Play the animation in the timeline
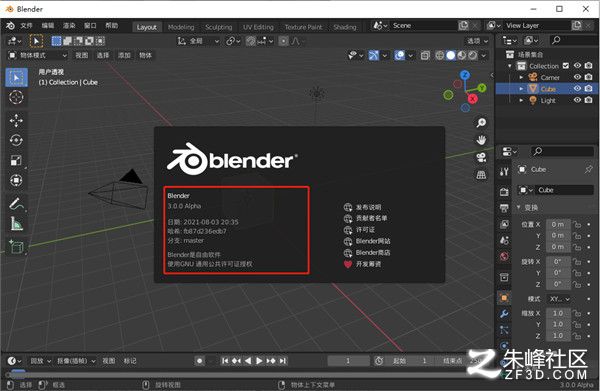Viewport: 600px width, 391px height. click(259, 360)
